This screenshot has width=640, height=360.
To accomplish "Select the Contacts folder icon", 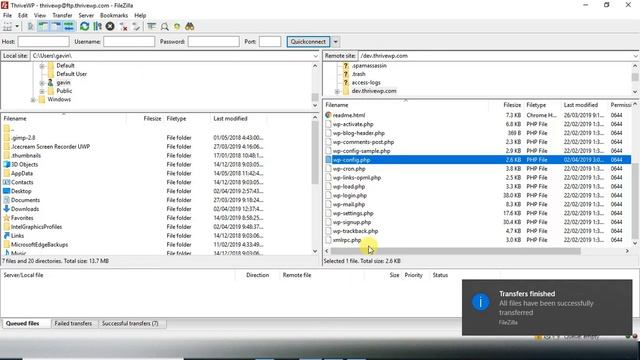I will point(6,182).
